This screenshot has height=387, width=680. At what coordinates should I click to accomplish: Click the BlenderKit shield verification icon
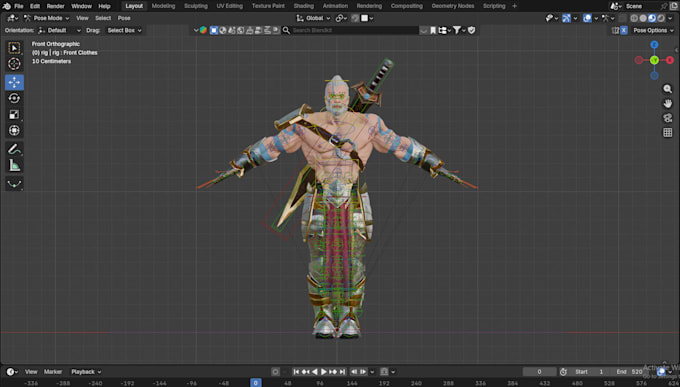coord(471,30)
